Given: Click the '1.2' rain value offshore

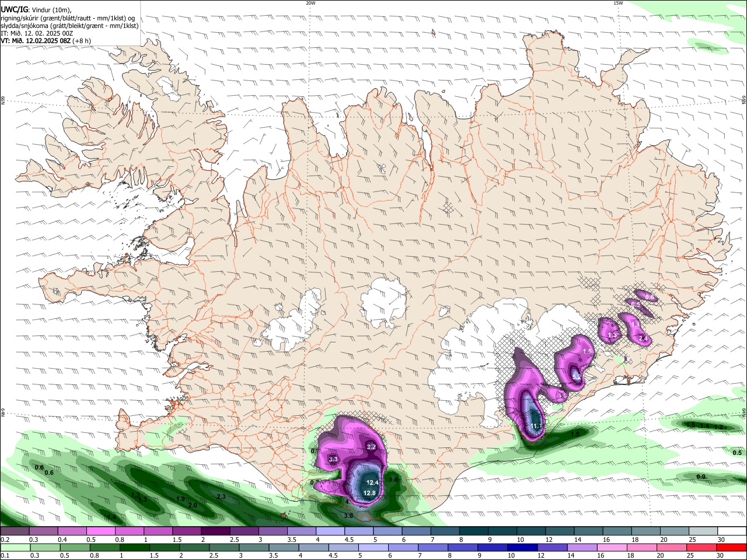Looking at the screenshot, I should tap(719, 427).
